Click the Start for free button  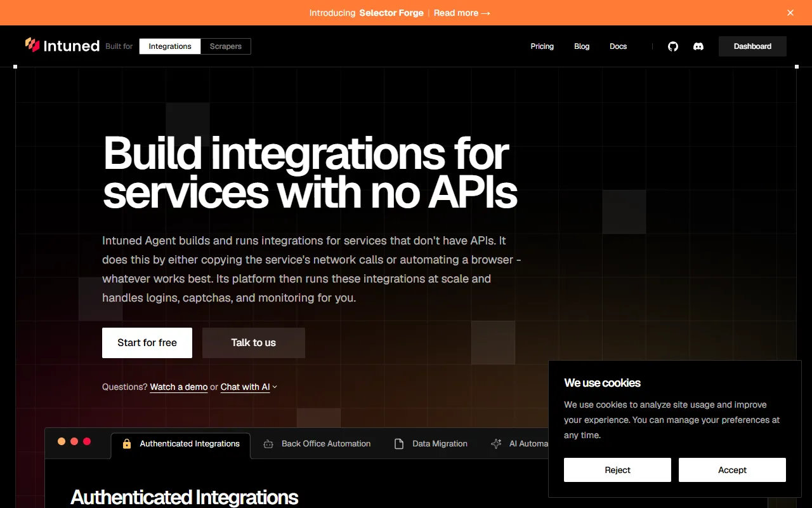point(147,343)
